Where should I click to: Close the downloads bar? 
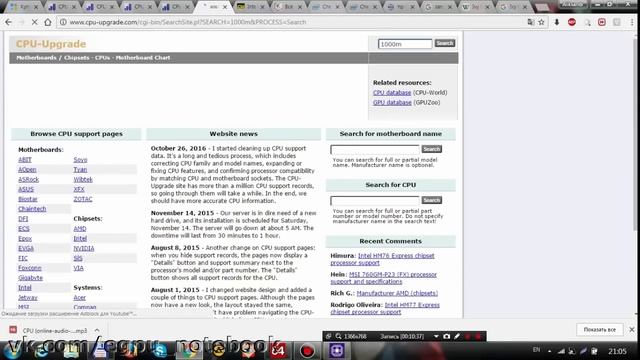pyautogui.click(x=632, y=329)
